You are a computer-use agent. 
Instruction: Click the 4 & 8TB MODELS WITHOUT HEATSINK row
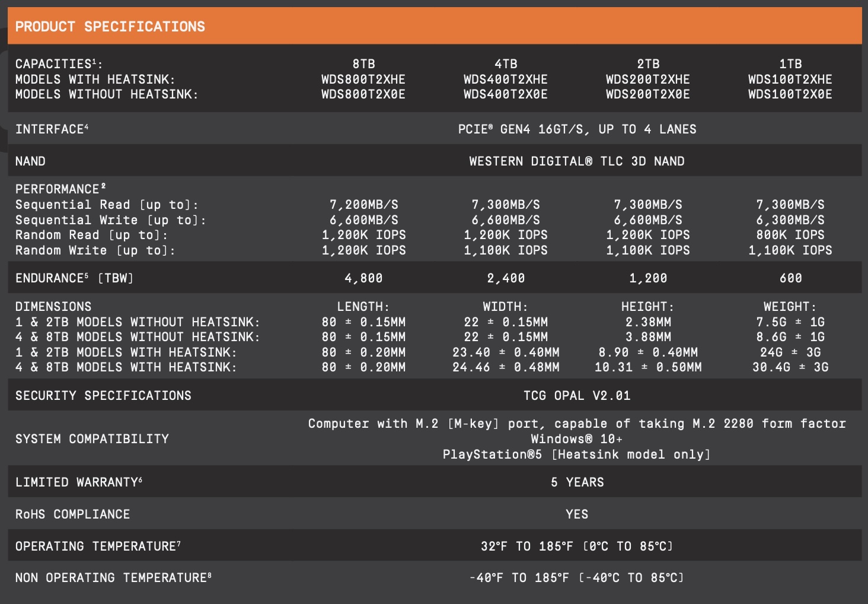tap(138, 337)
